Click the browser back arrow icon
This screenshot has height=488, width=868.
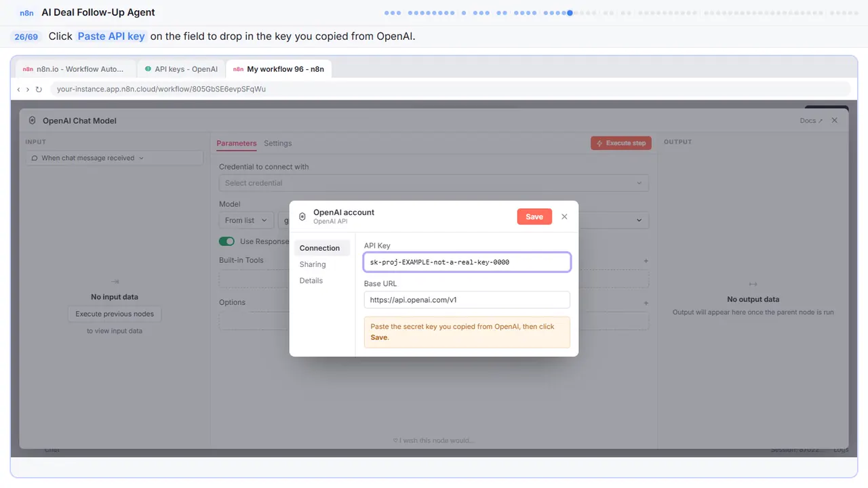click(x=18, y=89)
